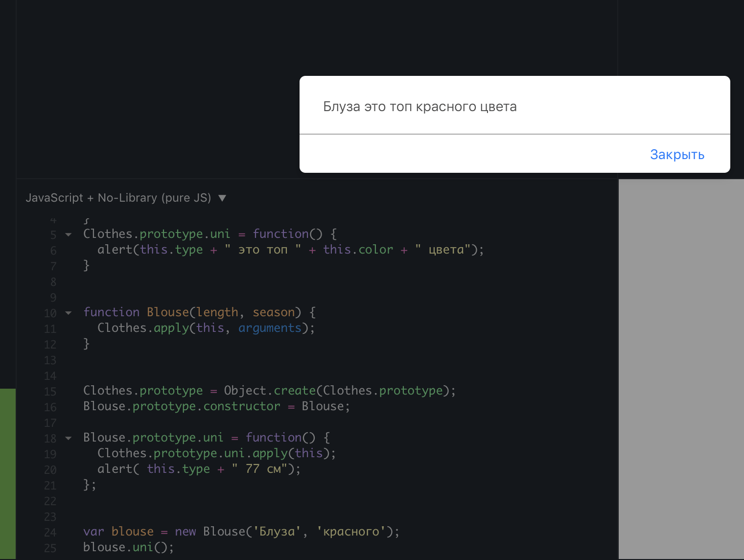Click line number 24 in the gutter

[x=50, y=532]
